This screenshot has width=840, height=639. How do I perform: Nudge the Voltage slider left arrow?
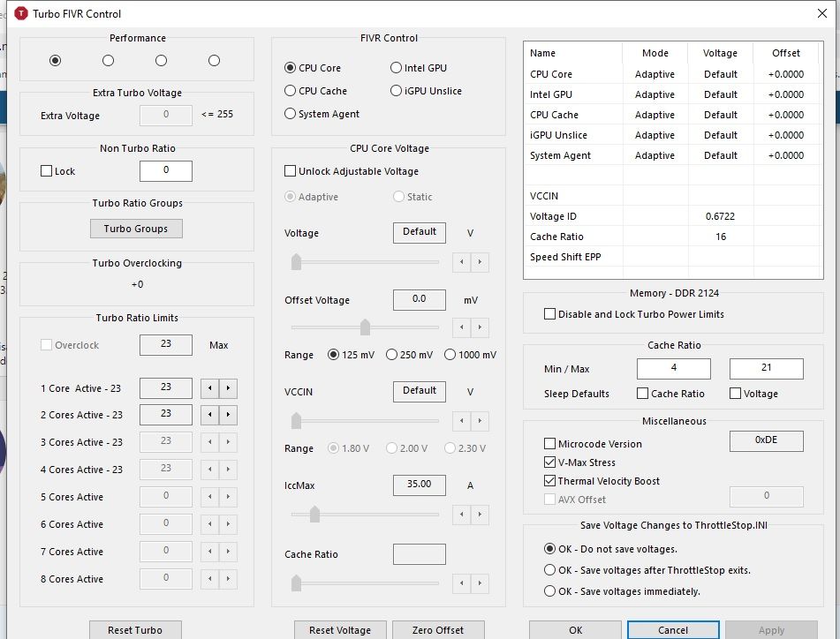[x=462, y=262]
